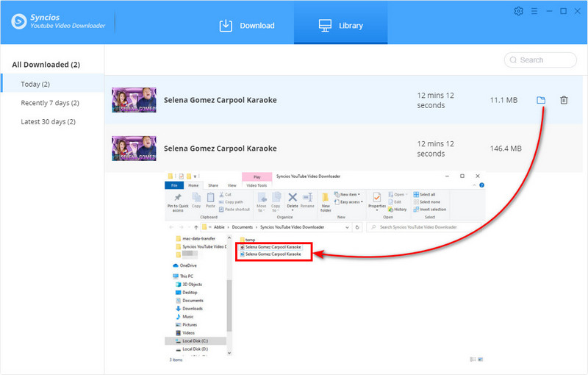Open folder for the 11.1 MB download
Image resolution: width=588 pixels, height=375 pixels.
click(541, 100)
